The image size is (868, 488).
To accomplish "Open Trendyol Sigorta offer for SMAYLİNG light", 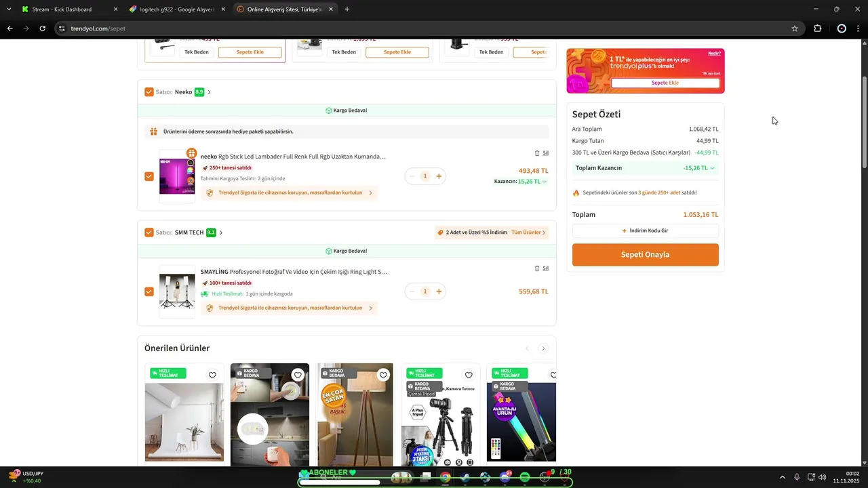I will (x=289, y=308).
